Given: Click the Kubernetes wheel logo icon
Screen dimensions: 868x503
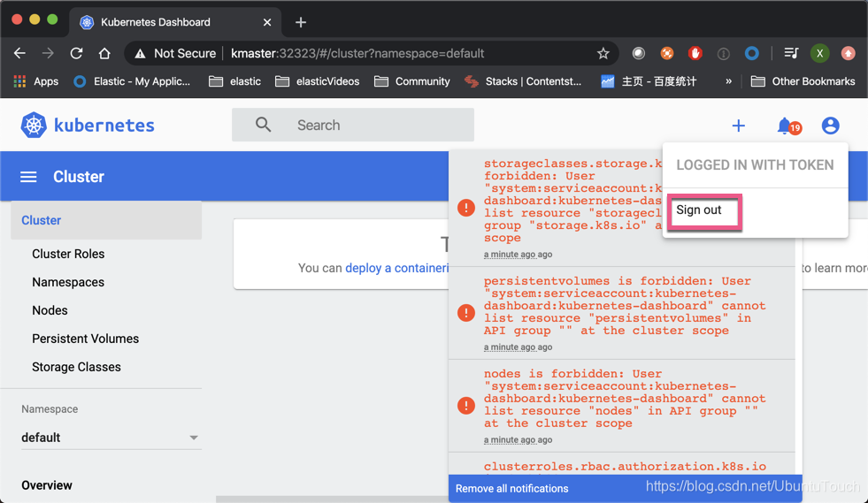Looking at the screenshot, I should pos(34,125).
